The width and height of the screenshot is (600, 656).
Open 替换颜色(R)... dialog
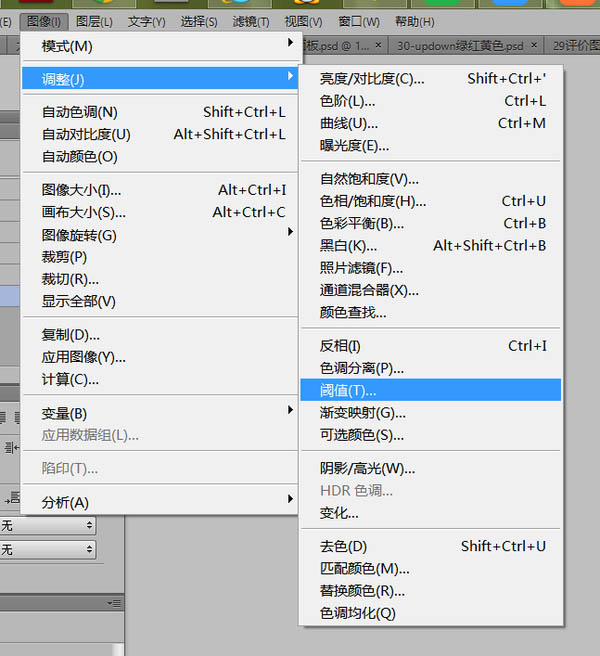click(x=431, y=591)
